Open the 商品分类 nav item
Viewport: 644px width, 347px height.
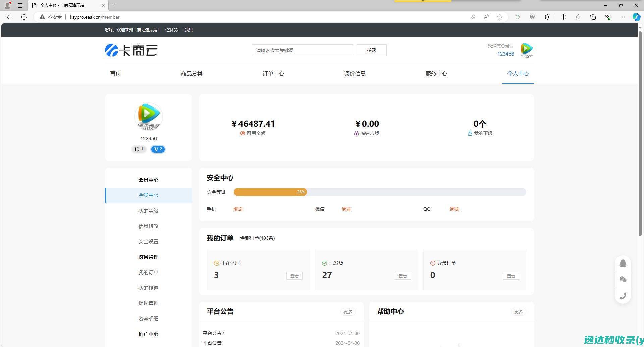[192, 73]
